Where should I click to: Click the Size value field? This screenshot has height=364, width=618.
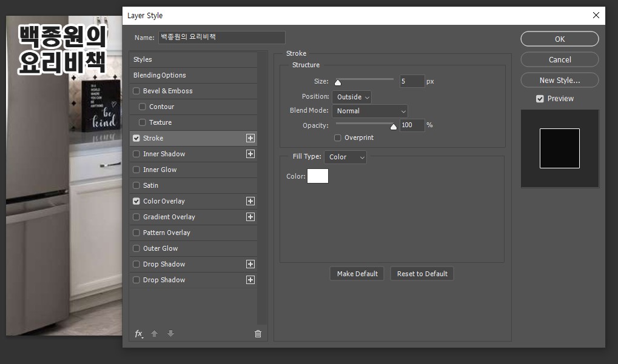tap(412, 81)
